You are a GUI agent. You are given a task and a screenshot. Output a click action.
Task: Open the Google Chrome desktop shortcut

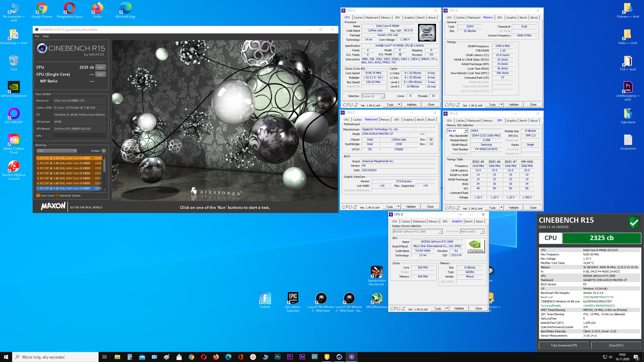tap(42, 10)
